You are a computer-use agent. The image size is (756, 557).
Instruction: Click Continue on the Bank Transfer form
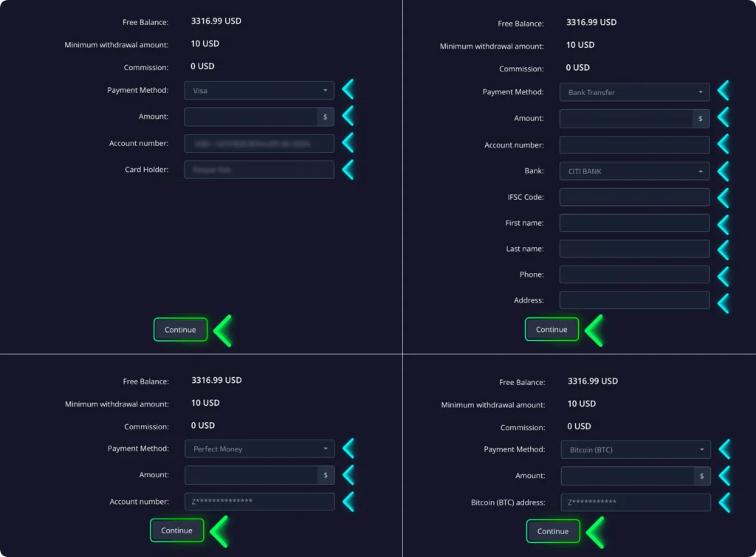(551, 329)
